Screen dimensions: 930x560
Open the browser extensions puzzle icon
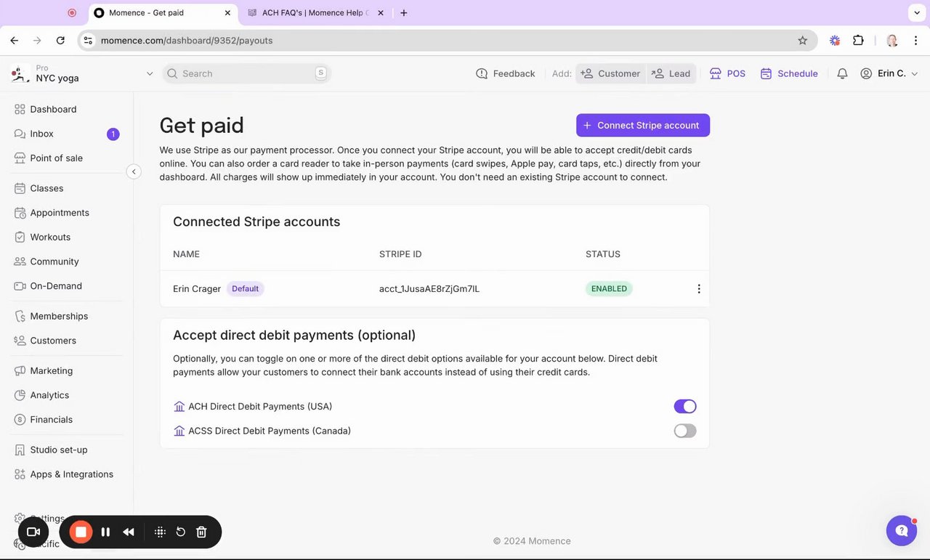click(858, 41)
